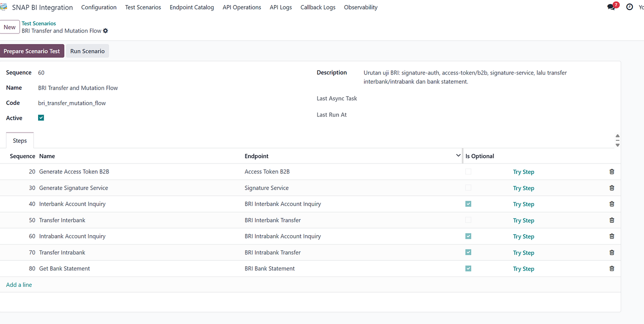Open the Observability menu
This screenshot has height=324, width=644.
pyautogui.click(x=361, y=7)
